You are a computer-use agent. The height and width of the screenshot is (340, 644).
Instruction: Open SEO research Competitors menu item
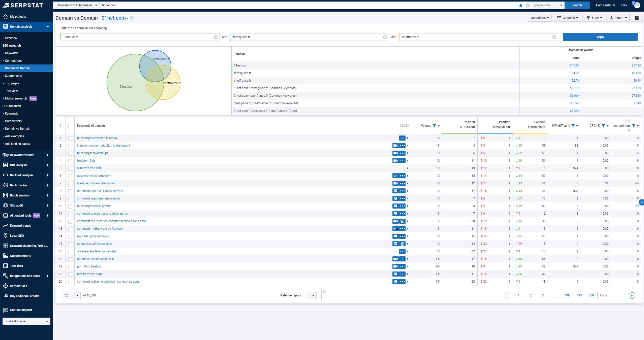[13, 61]
